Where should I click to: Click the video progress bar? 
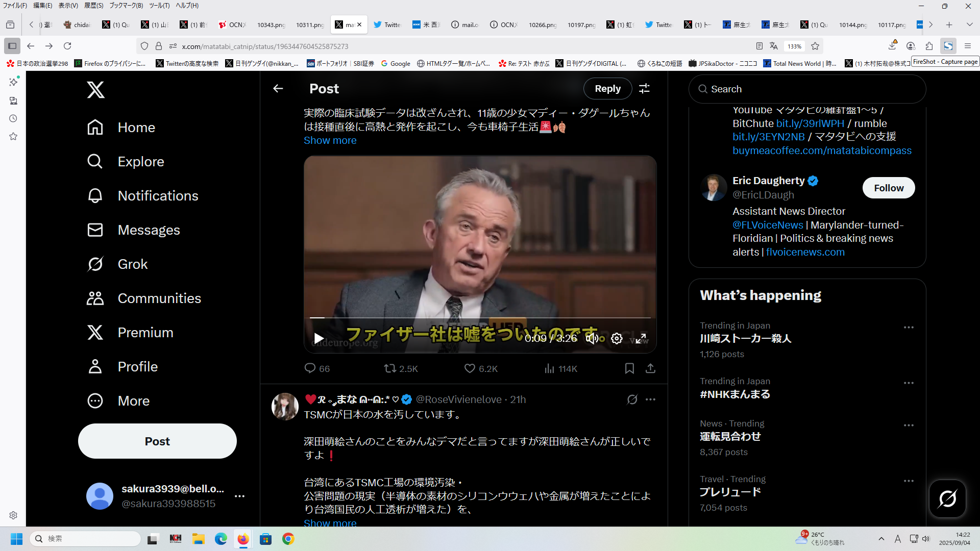(480, 318)
